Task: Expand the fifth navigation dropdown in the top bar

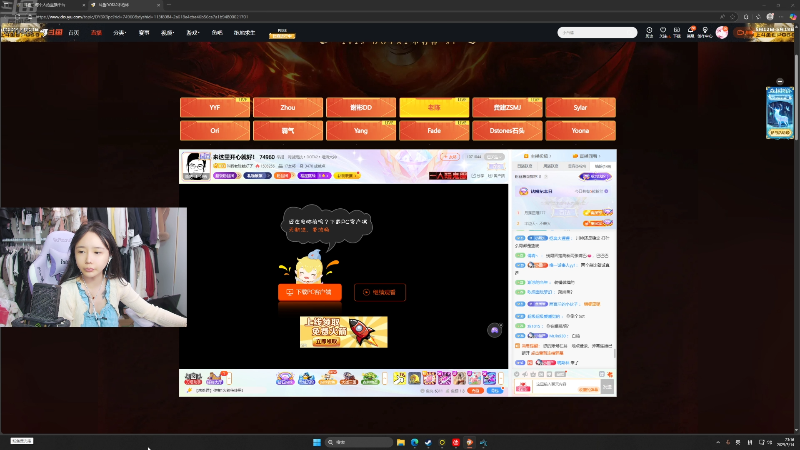Action: pos(167,33)
